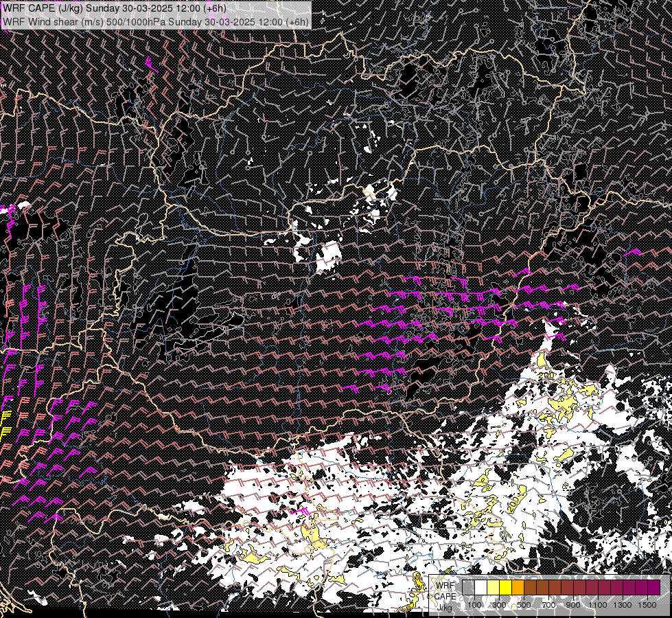Click the legend value 300
The width and height of the screenshot is (672, 618).
tap(499, 605)
